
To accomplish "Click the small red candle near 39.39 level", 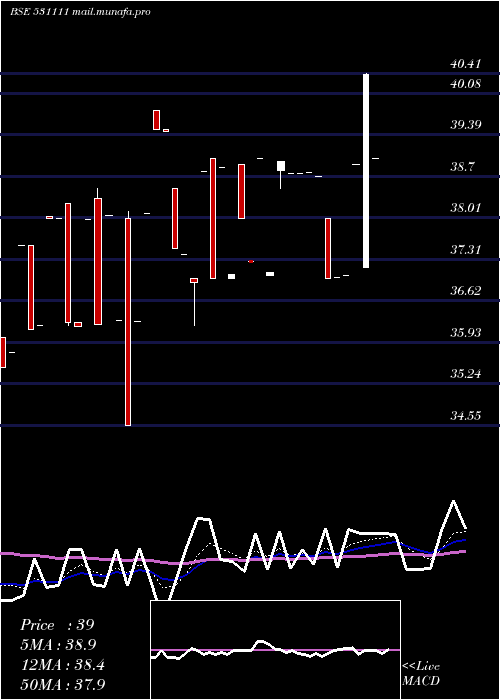I will tap(166, 130).
